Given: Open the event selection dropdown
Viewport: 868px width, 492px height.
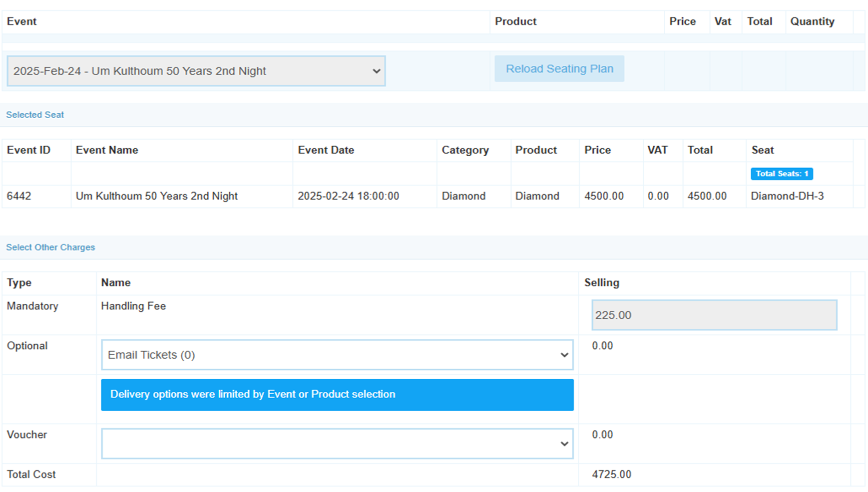Looking at the screenshot, I should click(196, 71).
